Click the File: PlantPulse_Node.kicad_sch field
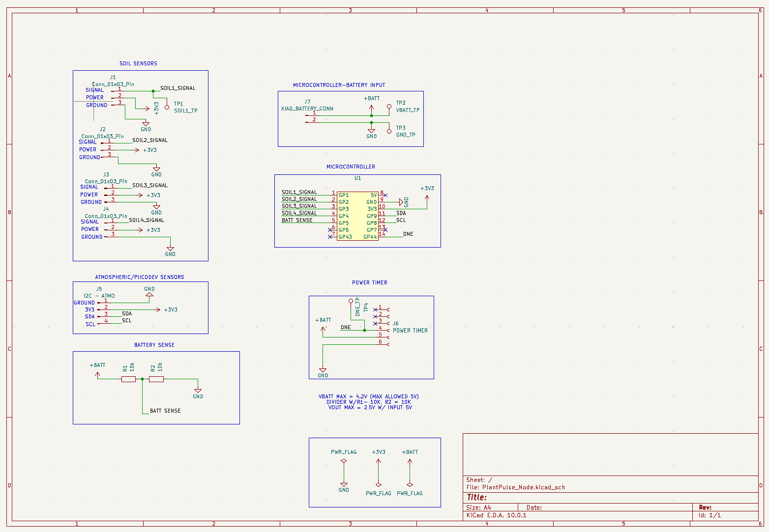Screen dimensions: 769x532 516,487
